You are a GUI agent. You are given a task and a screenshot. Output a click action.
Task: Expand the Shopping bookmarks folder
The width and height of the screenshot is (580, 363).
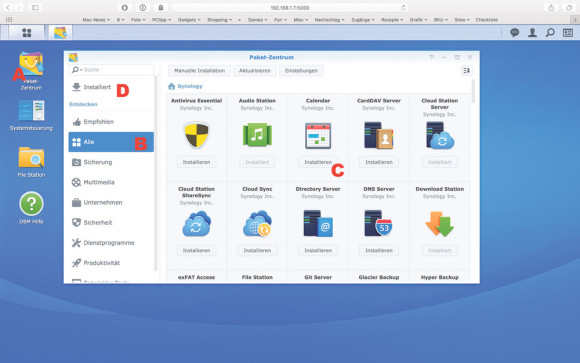coord(220,20)
